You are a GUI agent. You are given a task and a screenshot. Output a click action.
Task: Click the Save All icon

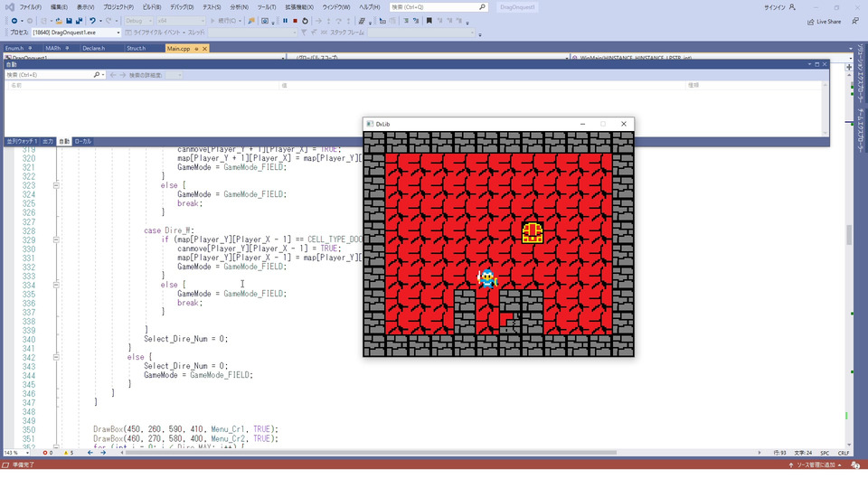click(80, 21)
